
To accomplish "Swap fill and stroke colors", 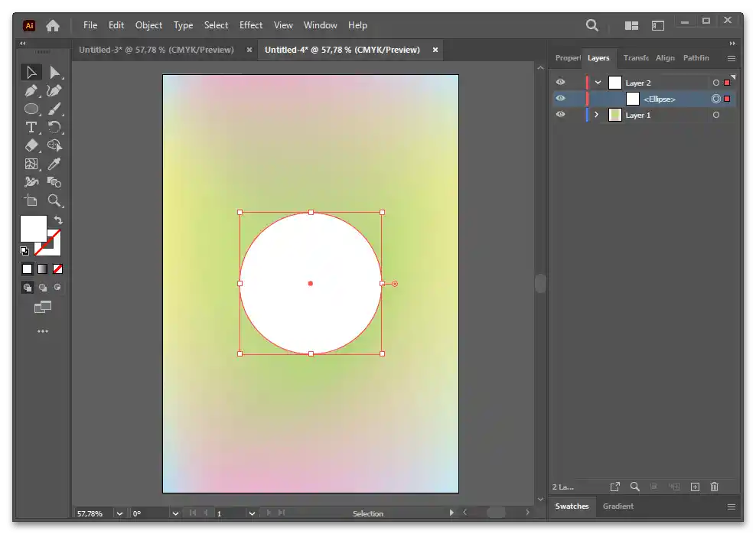I will pos(58,220).
